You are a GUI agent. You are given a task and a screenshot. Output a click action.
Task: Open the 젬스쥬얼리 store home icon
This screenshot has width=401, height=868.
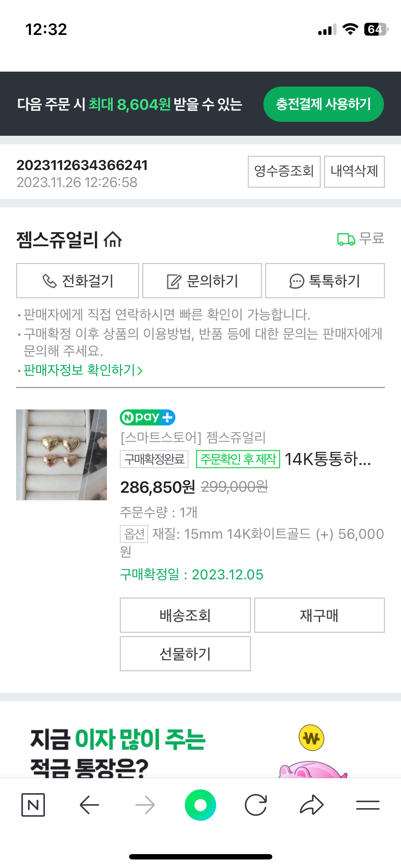pos(113,239)
